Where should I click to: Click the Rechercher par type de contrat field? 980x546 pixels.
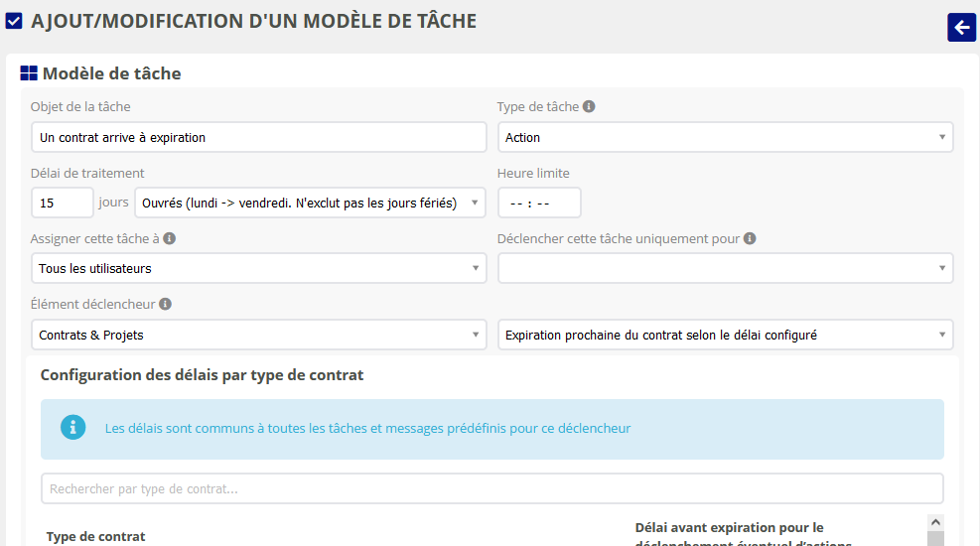[x=491, y=488]
